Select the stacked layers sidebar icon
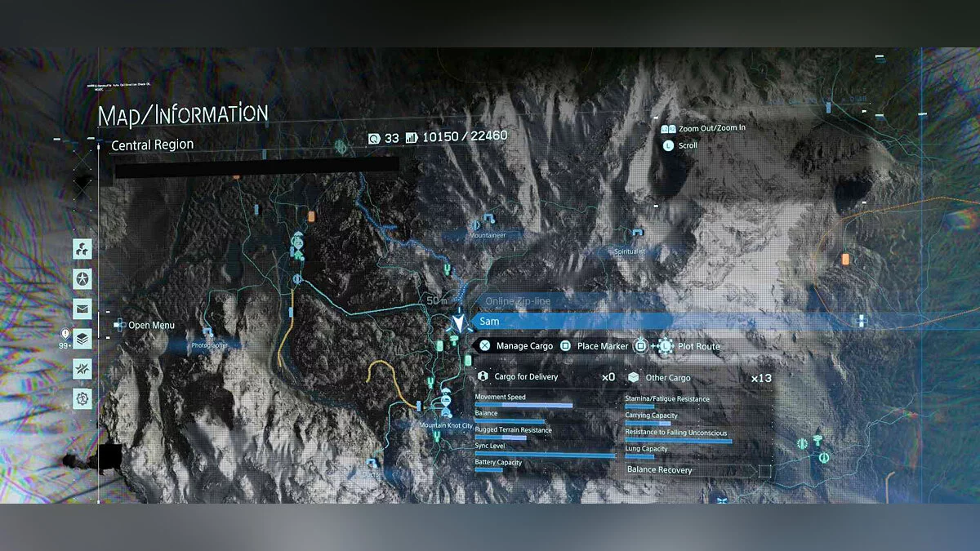Viewport: 980px width, 551px height. coord(82,338)
